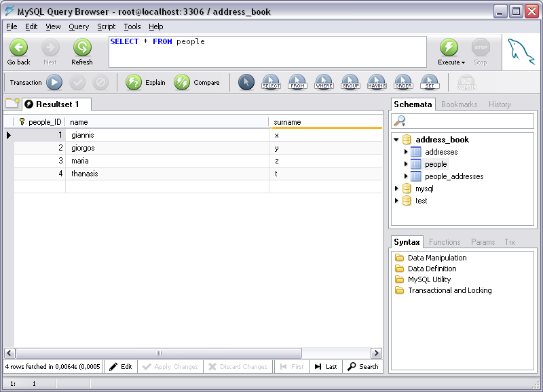Image resolution: width=543 pixels, height=392 pixels.
Task: Refresh the query with the Refresh icon
Action: [x=82, y=47]
